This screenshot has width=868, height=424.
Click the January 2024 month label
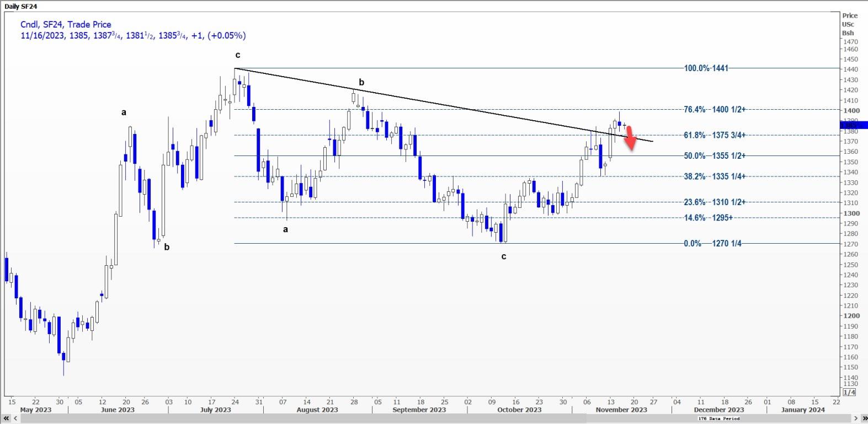pos(803,410)
